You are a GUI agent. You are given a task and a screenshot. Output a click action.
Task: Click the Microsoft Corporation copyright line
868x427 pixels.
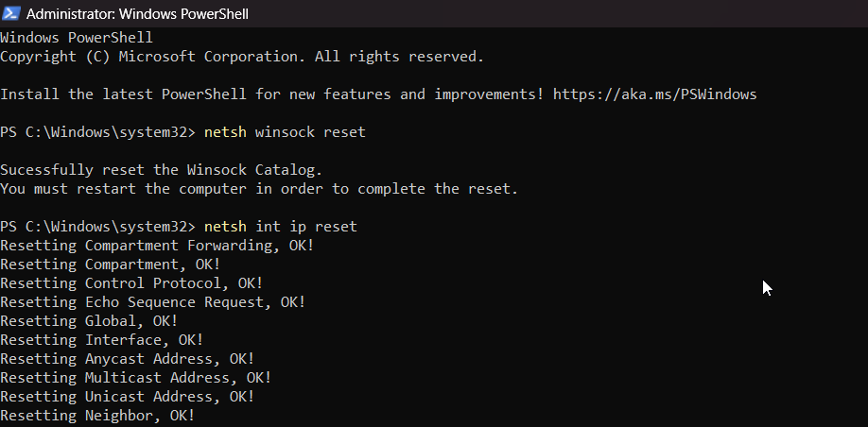[241, 57]
